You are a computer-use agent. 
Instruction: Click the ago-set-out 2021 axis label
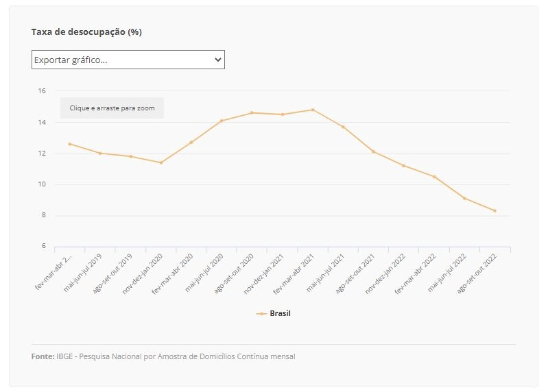tap(355, 273)
